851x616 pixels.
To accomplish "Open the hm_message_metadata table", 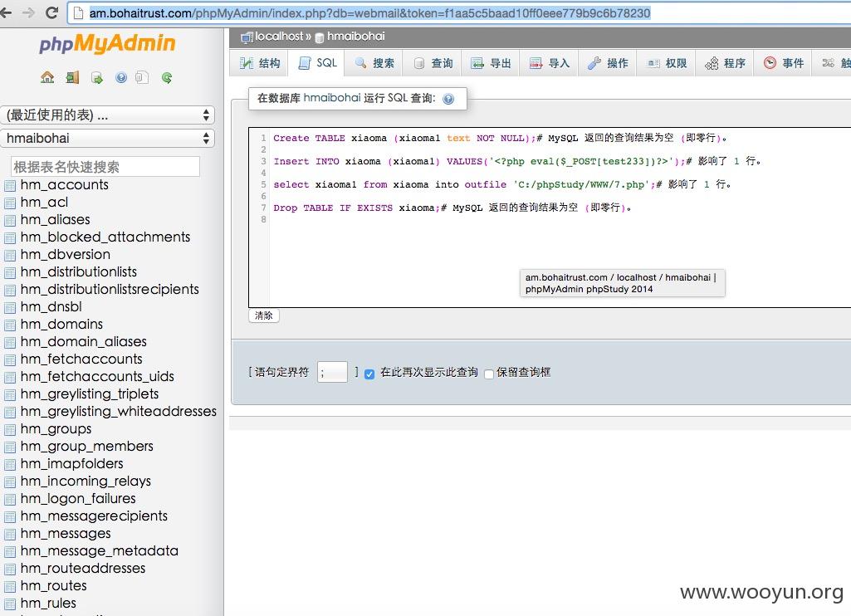I will pos(100,551).
